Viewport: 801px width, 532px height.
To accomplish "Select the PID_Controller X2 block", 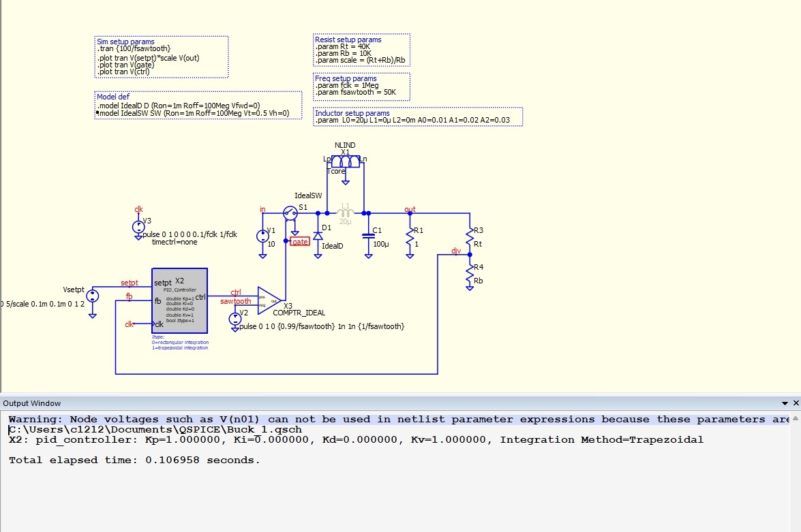I will (180, 300).
